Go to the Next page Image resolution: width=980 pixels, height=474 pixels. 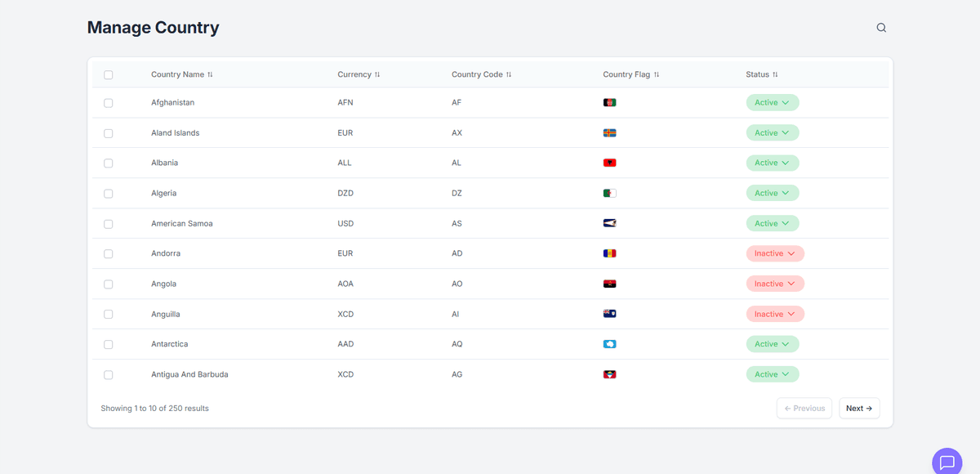tap(859, 408)
